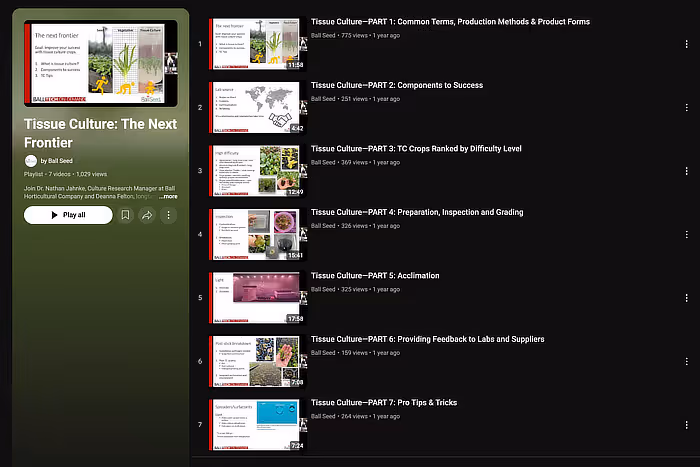Click 'Playlist · 7 videos · 1,029 views' text
Image resolution: width=700 pixels, height=467 pixels.
[x=66, y=174]
